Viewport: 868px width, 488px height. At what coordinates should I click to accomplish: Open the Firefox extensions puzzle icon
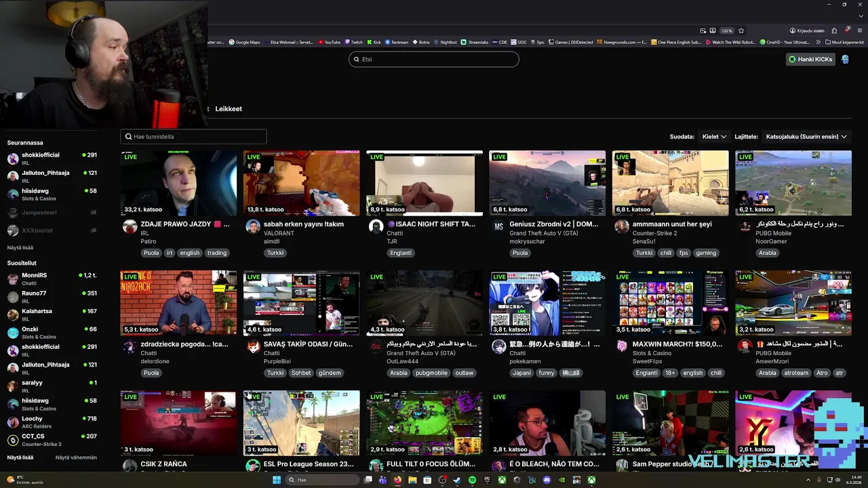click(x=834, y=30)
